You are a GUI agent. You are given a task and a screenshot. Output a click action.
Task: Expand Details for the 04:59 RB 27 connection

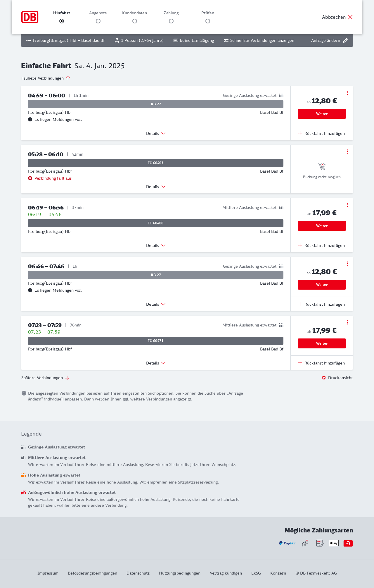[x=156, y=133]
